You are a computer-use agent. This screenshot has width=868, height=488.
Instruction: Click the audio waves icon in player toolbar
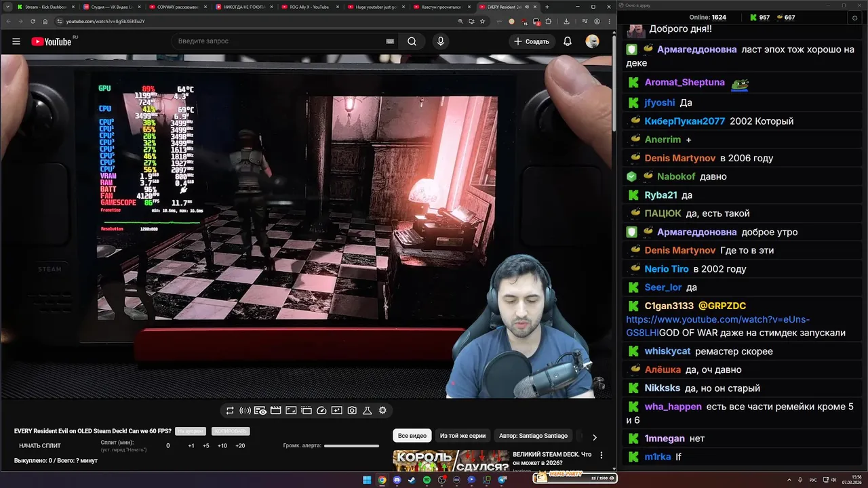pyautogui.click(x=245, y=411)
